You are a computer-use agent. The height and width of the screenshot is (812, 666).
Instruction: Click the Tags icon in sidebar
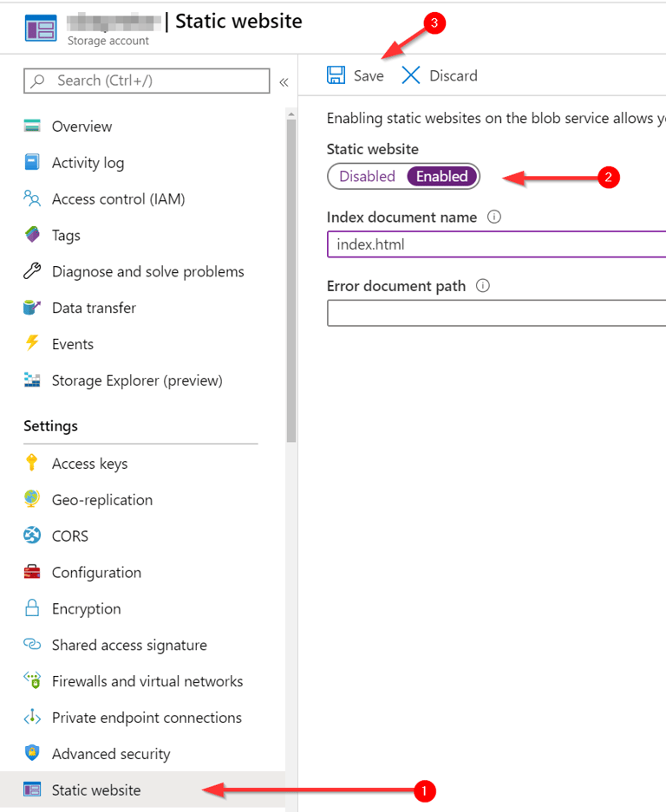point(32,235)
